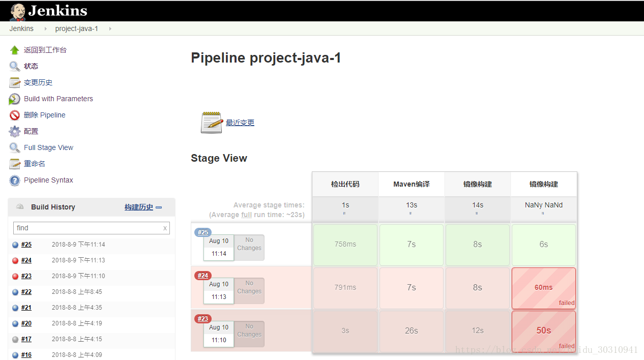This screenshot has width=644, height=360.
Task: Click the red delete Pipeline icon
Action: [x=15, y=115]
